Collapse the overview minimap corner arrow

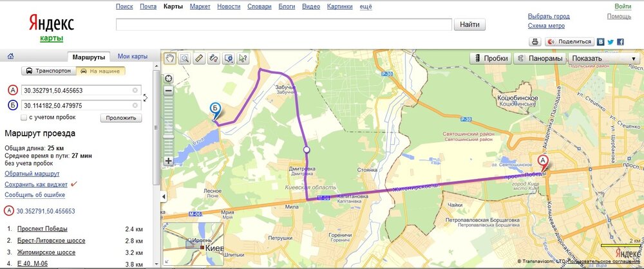point(167,262)
